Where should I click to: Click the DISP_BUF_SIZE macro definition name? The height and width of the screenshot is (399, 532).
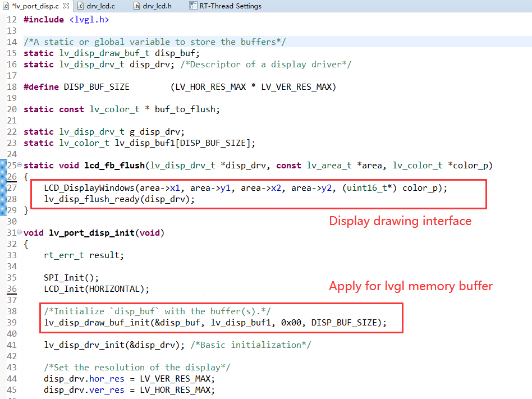click(97, 87)
